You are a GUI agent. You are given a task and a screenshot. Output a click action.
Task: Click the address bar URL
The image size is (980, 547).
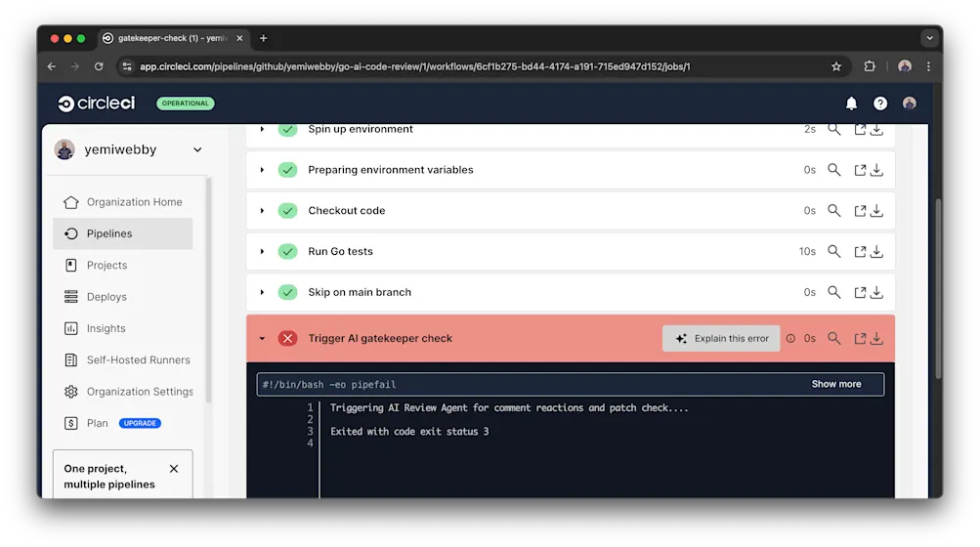[415, 66]
